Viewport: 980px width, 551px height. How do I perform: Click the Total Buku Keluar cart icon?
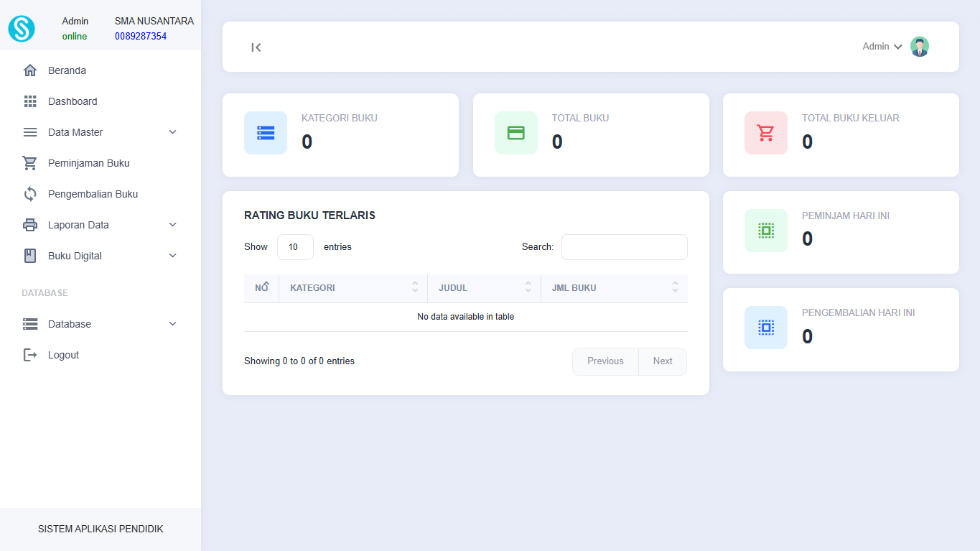pos(765,133)
